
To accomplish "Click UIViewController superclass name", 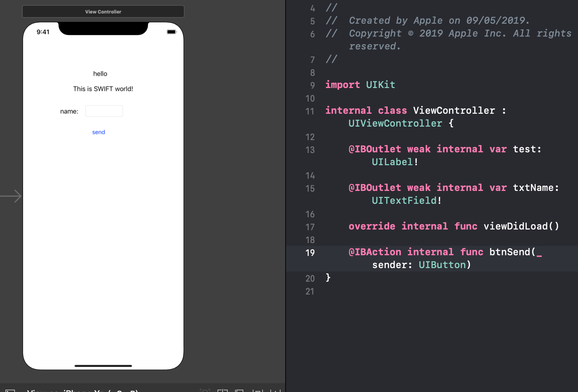I will pyautogui.click(x=395, y=123).
